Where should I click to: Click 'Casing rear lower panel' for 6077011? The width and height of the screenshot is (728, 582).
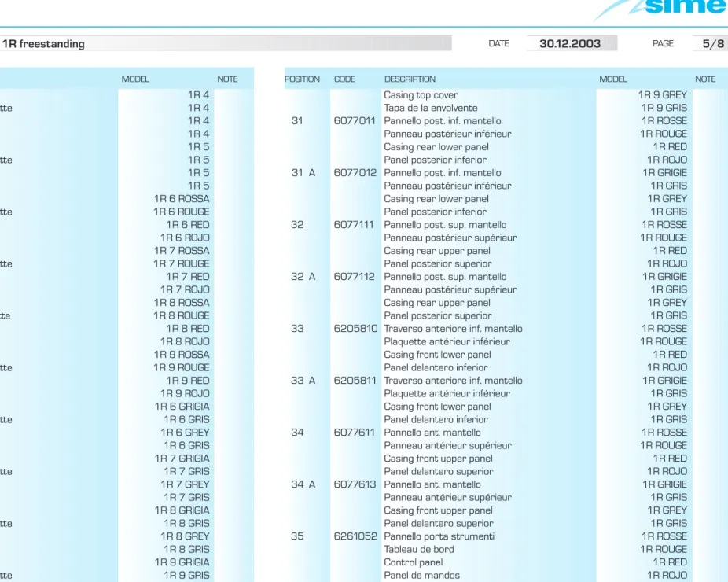(436, 147)
